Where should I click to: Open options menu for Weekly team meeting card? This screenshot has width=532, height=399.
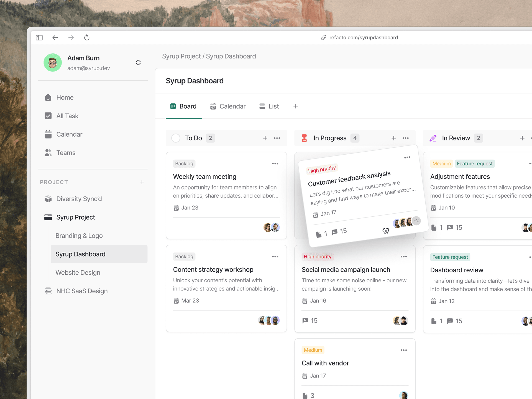[275, 164]
